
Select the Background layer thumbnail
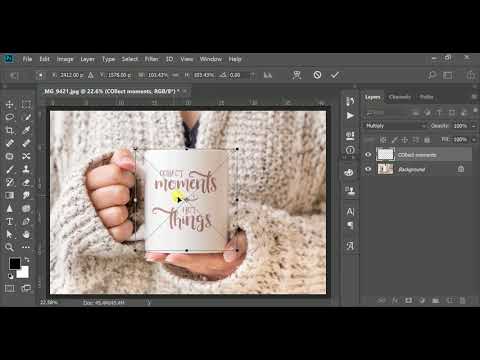click(x=385, y=169)
